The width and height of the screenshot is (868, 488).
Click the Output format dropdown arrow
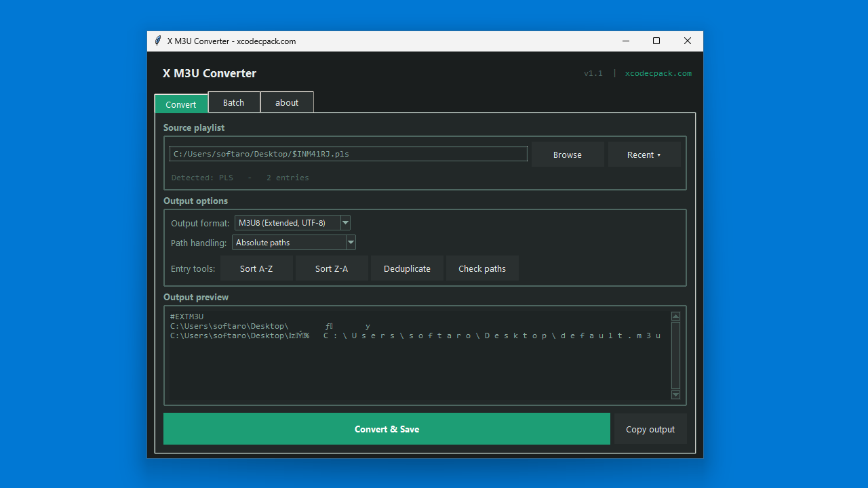click(x=345, y=222)
